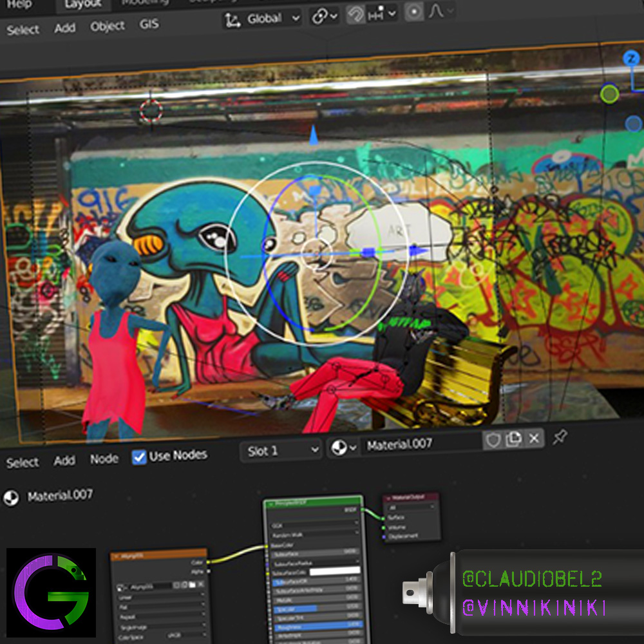Open the snapping options dropdown
644x644 pixels.
382,15
